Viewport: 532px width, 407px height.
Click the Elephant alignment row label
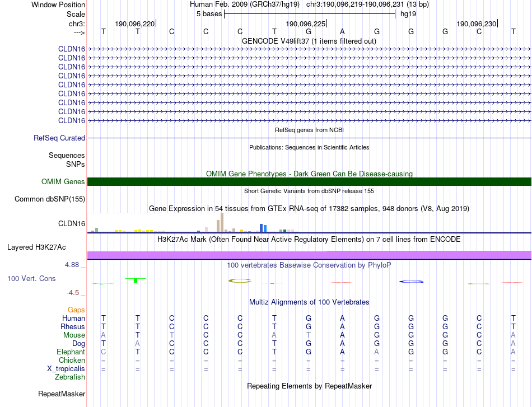pyautogui.click(x=71, y=352)
